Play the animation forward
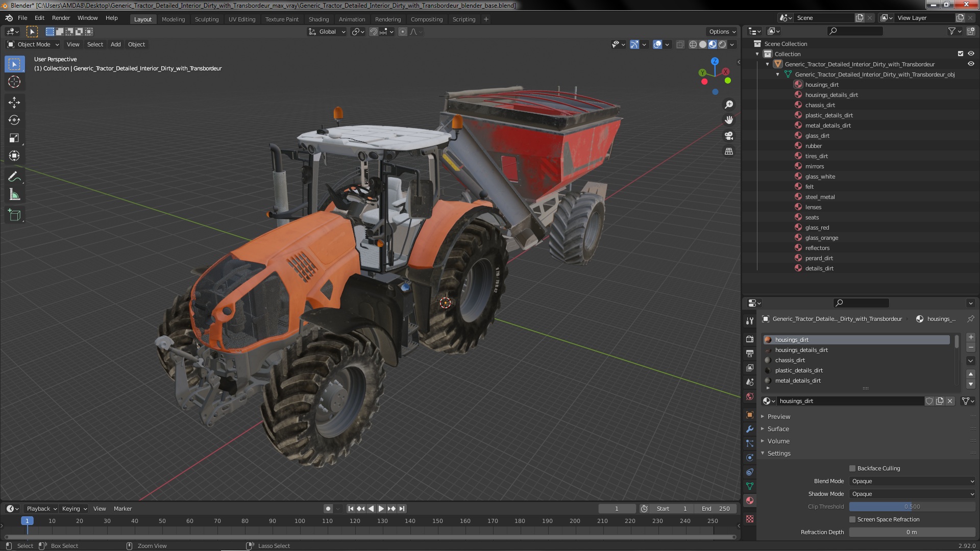Image resolution: width=980 pixels, height=551 pixels. pos(381,509)
